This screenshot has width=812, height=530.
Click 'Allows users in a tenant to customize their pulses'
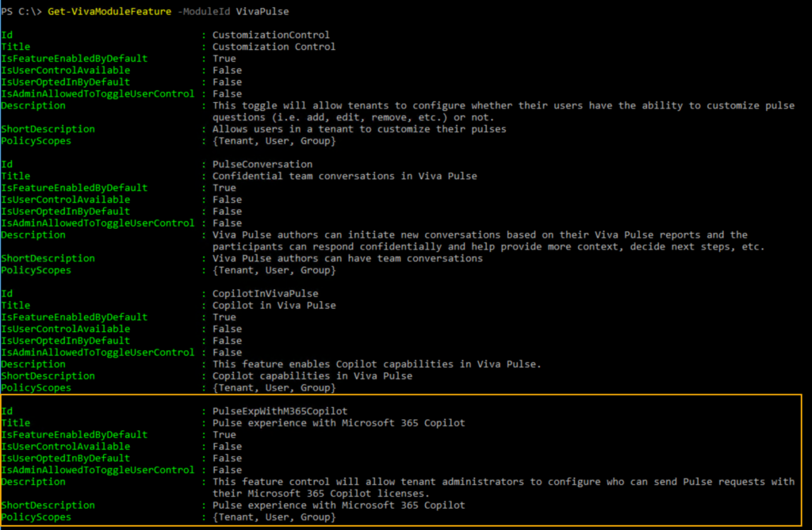359,129
